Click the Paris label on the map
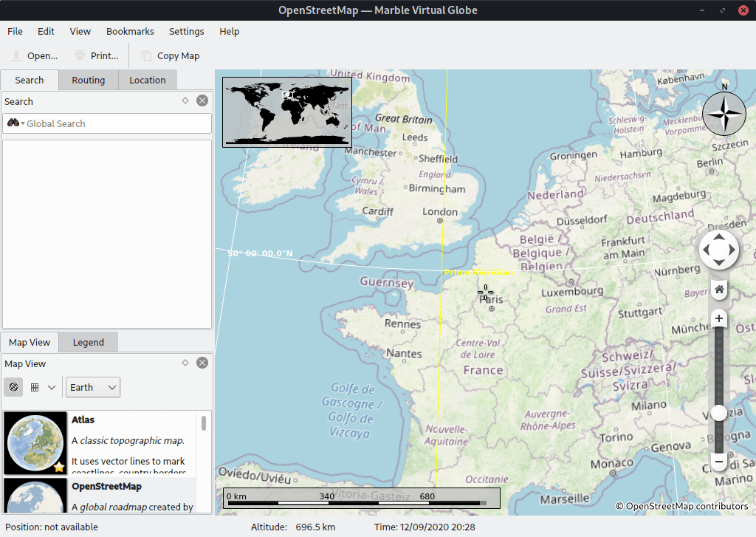756x537 pixels. [491, 299]
